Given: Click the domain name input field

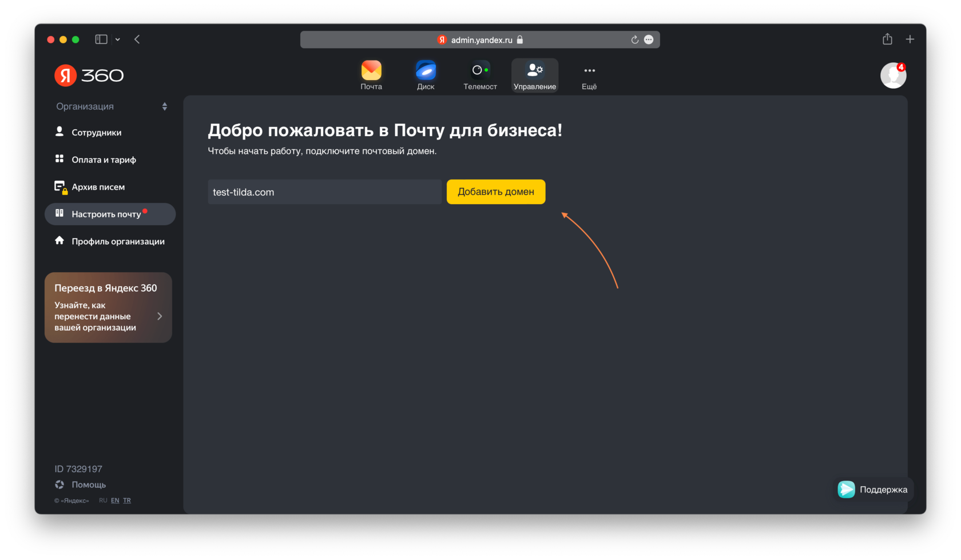Looking at the screenshot, I should coord(324,192).
